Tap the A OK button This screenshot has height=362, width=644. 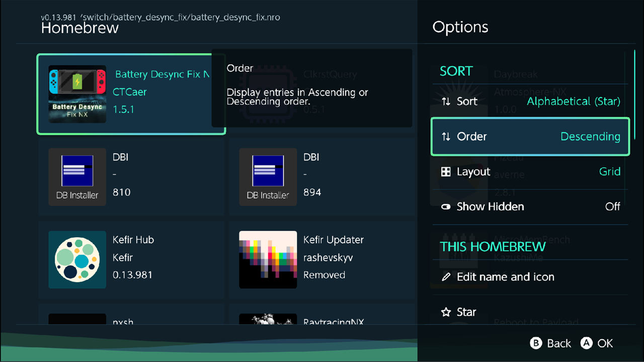[x=597, y=343]
